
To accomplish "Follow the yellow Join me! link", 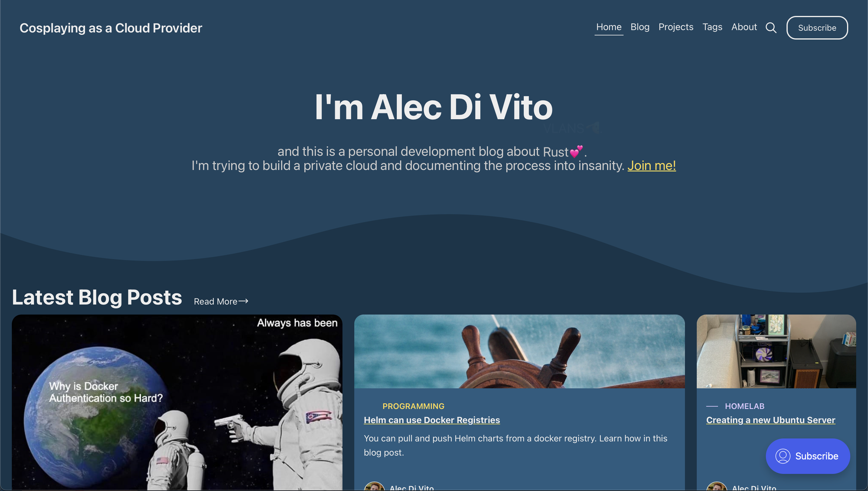I will [x=651, y=166].
